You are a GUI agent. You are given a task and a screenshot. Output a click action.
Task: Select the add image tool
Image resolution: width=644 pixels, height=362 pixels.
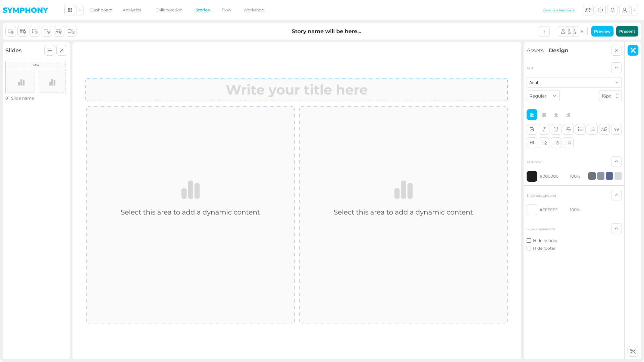(x=59, y=31)
